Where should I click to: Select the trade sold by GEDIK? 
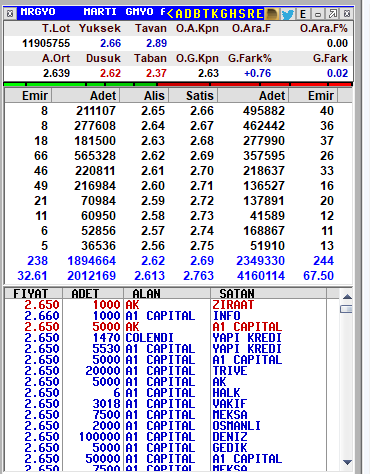pos(166,448)
